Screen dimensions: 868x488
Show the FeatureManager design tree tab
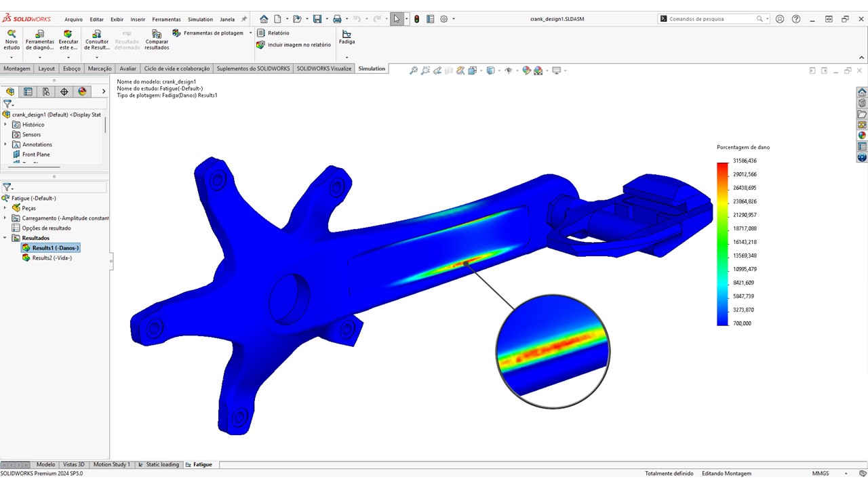pyautogui.click(x=9, y=91)
